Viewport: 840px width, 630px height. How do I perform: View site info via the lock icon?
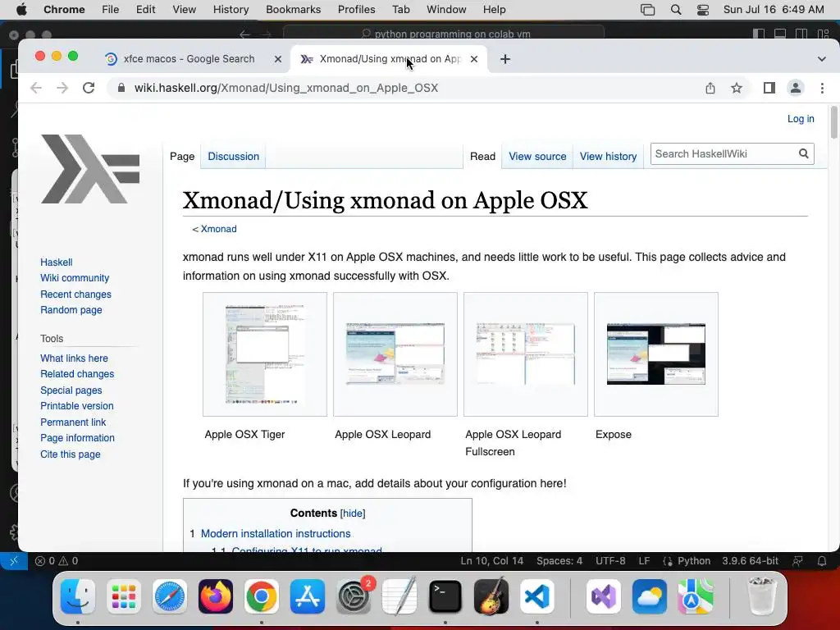pyautogui.click(x=121, y=88)
